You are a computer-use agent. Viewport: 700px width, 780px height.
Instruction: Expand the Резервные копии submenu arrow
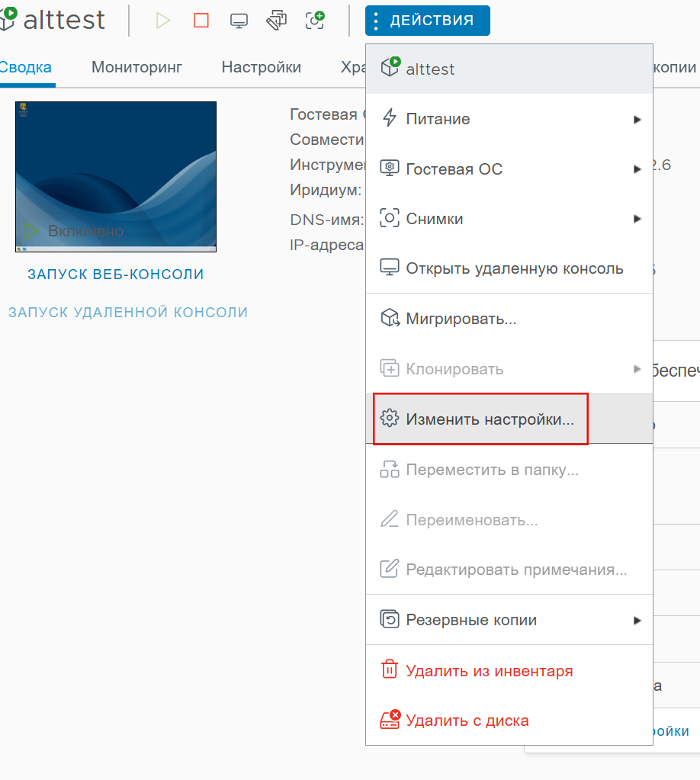coord(637,621)
